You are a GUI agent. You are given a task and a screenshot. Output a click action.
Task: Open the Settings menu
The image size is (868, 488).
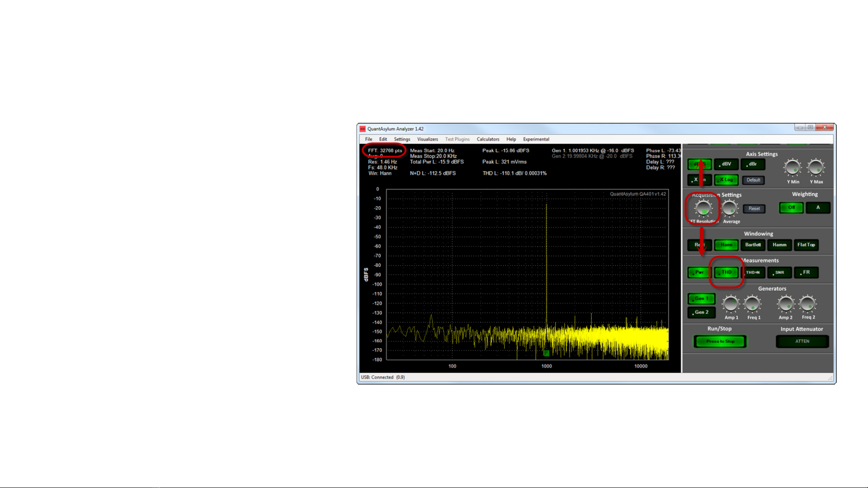click(x=402, y=139)
